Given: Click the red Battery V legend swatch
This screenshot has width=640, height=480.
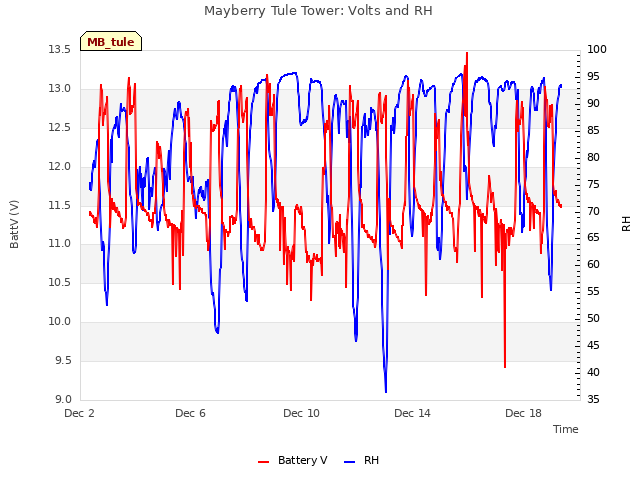Looking at the screenshot, I should pos(264,462).
